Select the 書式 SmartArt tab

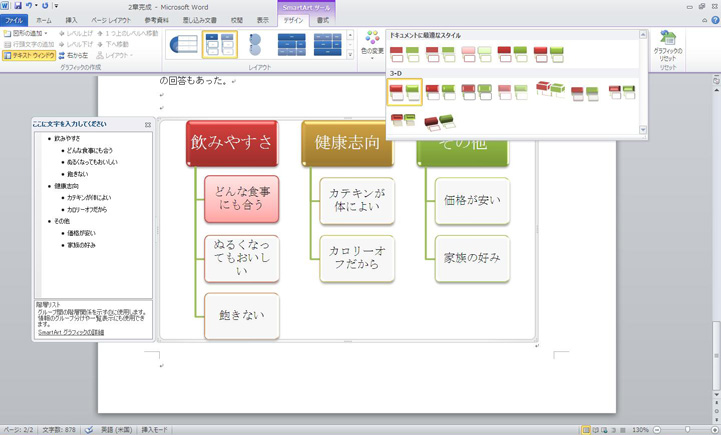pyautogui.click(x=323, y=20)
